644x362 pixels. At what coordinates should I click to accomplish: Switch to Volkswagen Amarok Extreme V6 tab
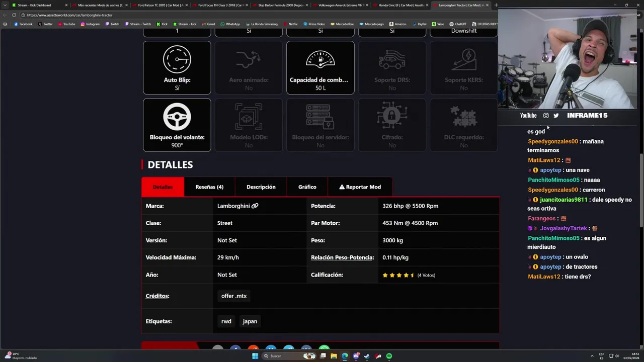pos(341,5)
